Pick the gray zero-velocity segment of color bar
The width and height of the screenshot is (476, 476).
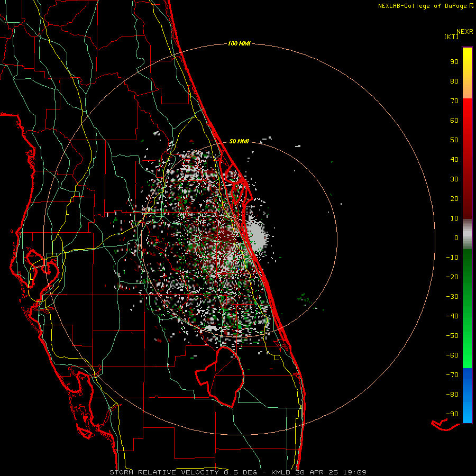point(467,234)
